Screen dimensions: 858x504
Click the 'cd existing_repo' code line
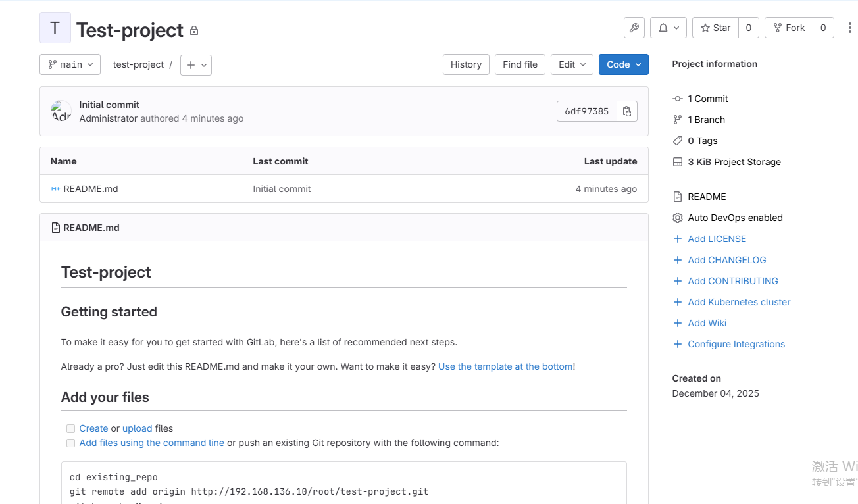[113, 477]
